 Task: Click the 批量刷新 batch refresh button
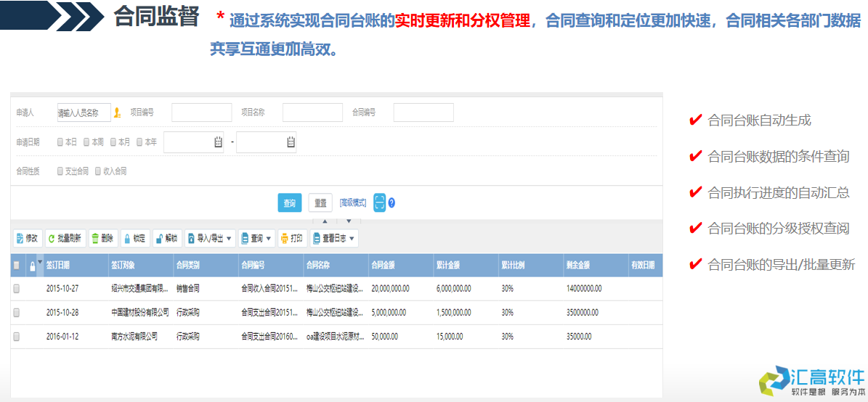pos(65,238)
